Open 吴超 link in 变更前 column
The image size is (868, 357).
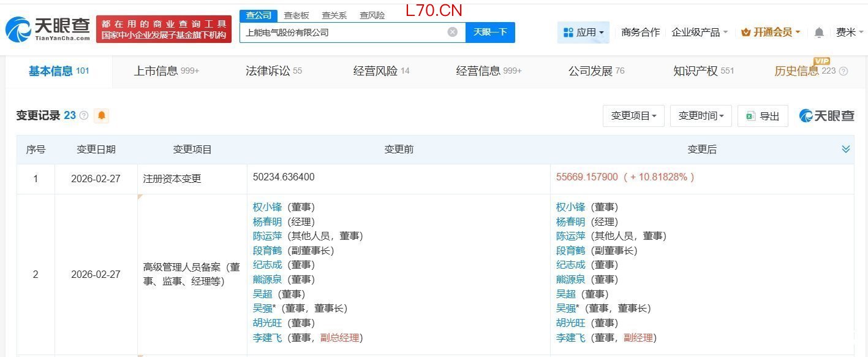click(262, 294)
